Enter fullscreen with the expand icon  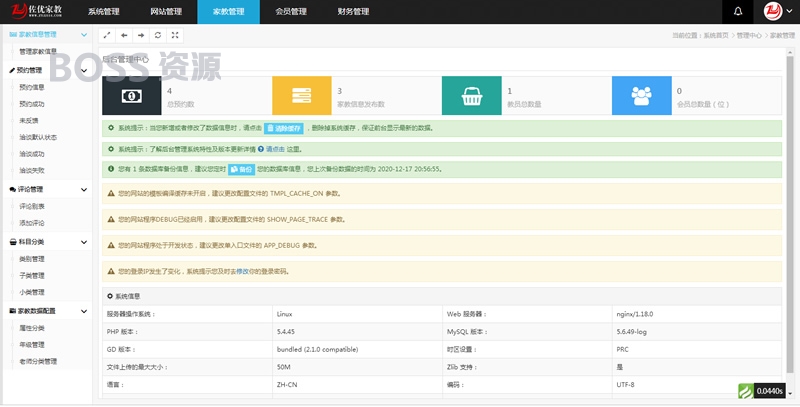[x=175, y=35]
